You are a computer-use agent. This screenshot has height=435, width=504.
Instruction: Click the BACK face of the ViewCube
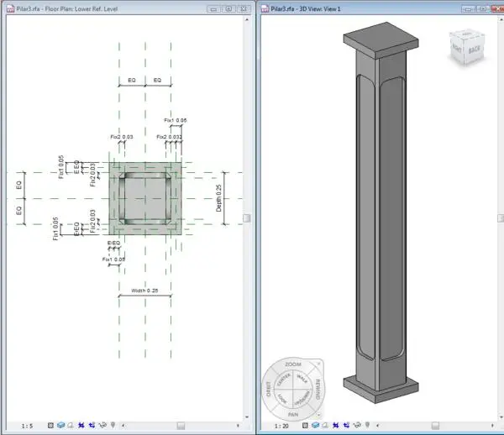pos(475,50)
